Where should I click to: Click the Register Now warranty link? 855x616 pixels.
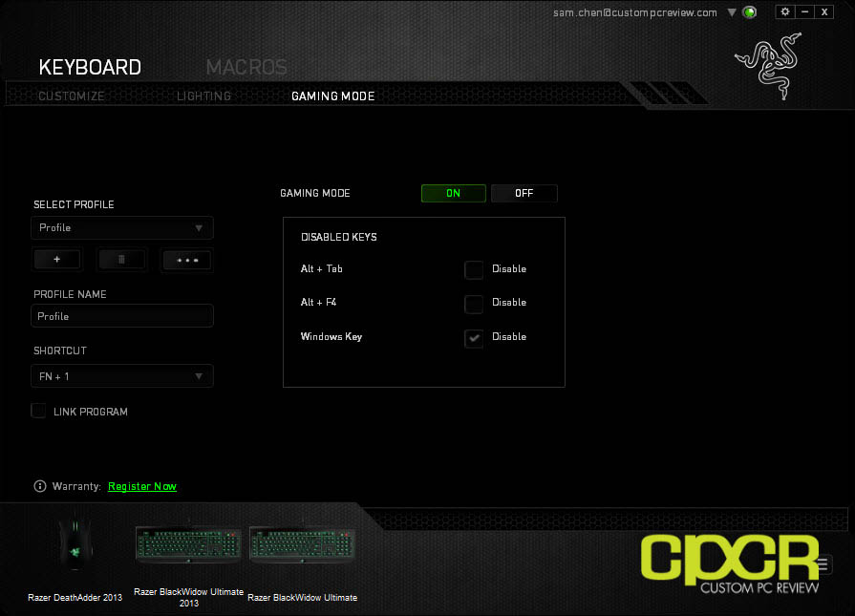[142, 486]
